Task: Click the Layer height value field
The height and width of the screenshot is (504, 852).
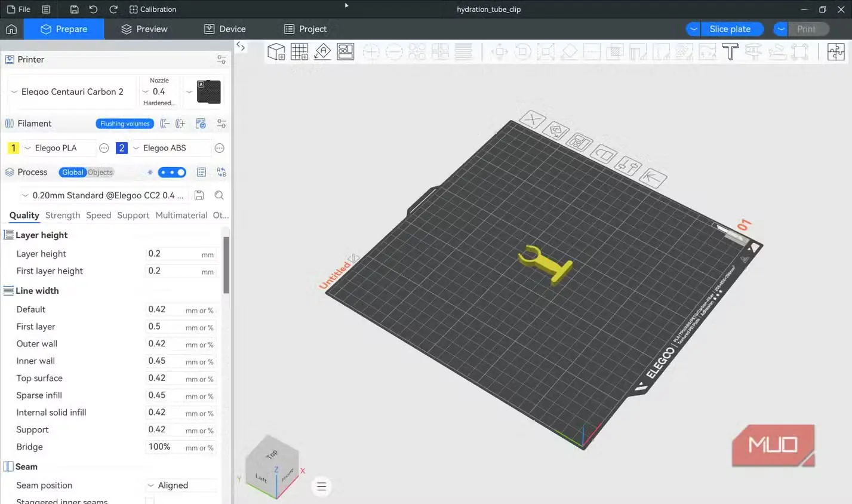Action: pos(181,254)
